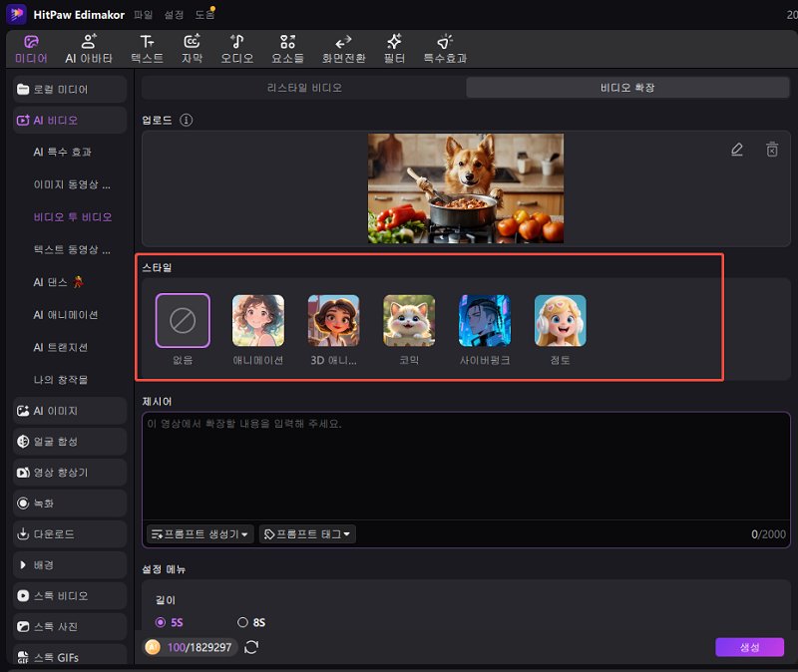The width and height of the screenshot is (798, 672).
Task: Open the 화면전환 transitions panel
Action: [343, 49]
